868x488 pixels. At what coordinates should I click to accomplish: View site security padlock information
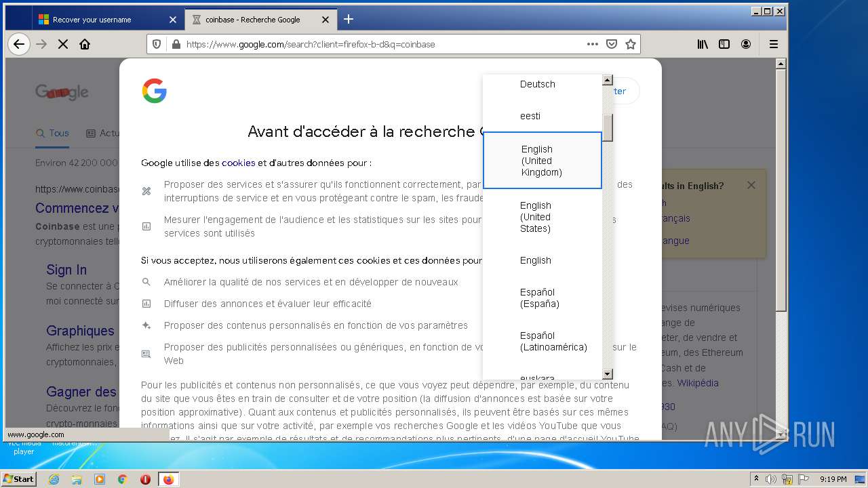[176, 44]
